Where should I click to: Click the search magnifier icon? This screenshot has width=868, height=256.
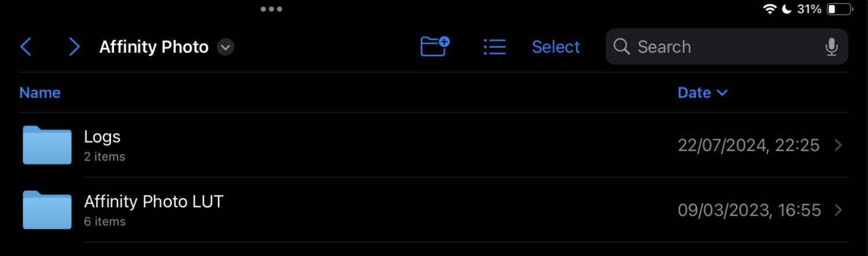coord(621,47)
